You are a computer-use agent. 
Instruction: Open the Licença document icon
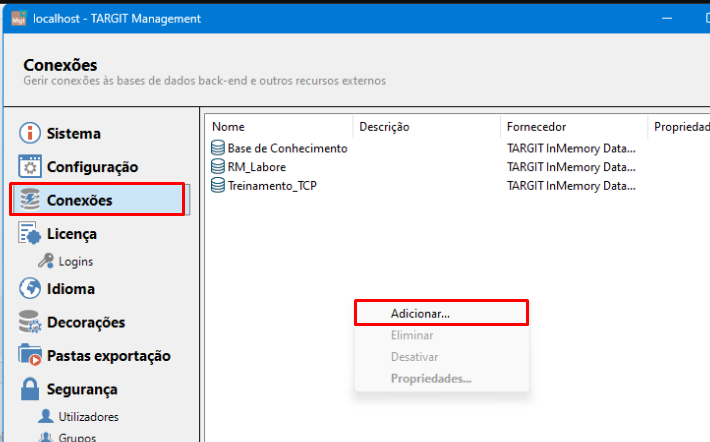tap(29, 233)
